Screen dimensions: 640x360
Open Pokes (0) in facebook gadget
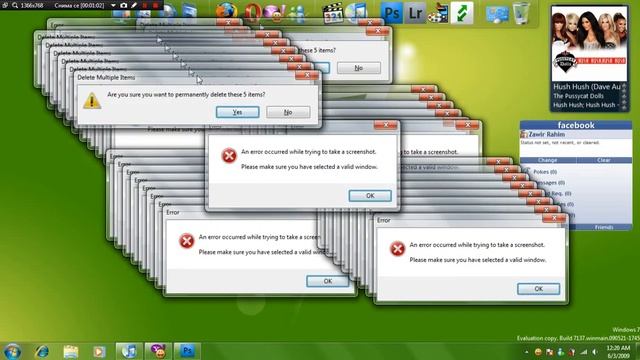point(545,172)
